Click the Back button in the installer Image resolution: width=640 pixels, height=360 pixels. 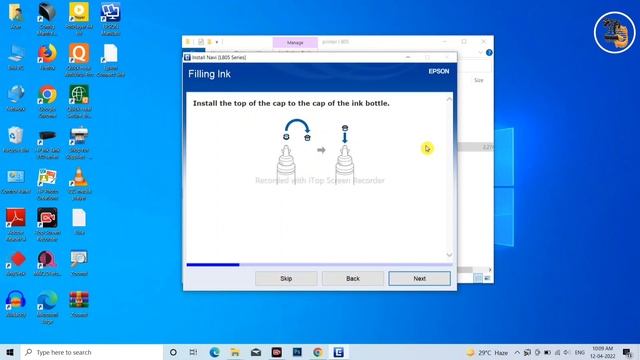tap(353, 278)
